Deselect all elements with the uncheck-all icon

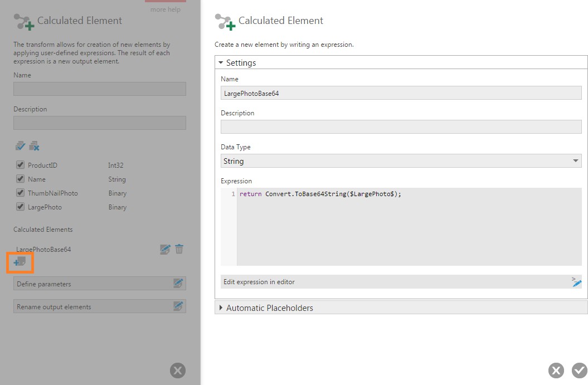click(32, 145)
